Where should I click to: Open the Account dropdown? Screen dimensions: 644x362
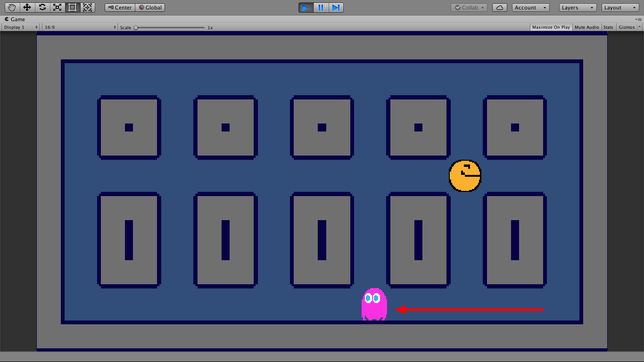[x=530, y=8]
